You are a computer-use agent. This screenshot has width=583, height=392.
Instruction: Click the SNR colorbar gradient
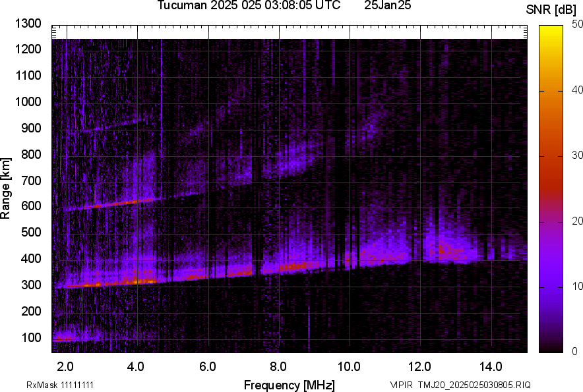551,189
